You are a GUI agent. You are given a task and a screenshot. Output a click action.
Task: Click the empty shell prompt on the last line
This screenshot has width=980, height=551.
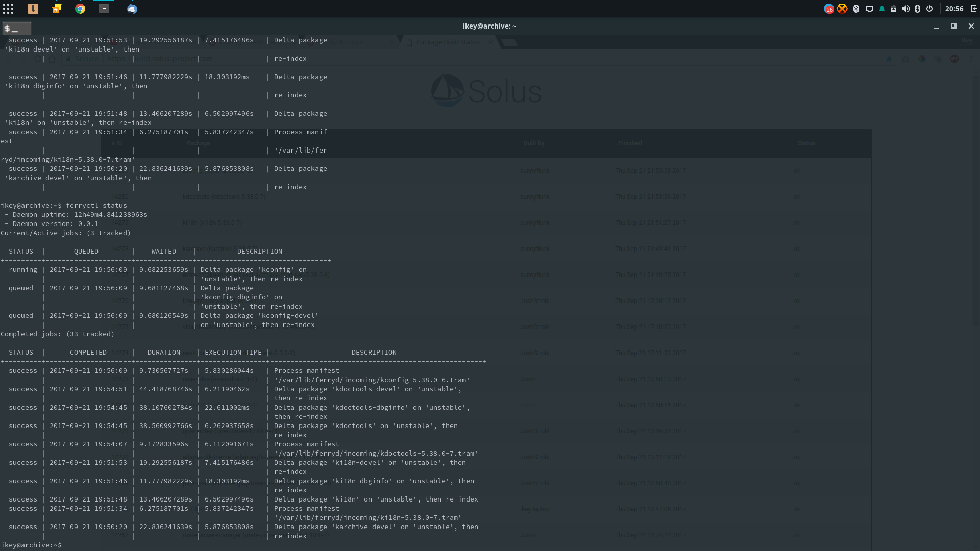pos(31,545)
